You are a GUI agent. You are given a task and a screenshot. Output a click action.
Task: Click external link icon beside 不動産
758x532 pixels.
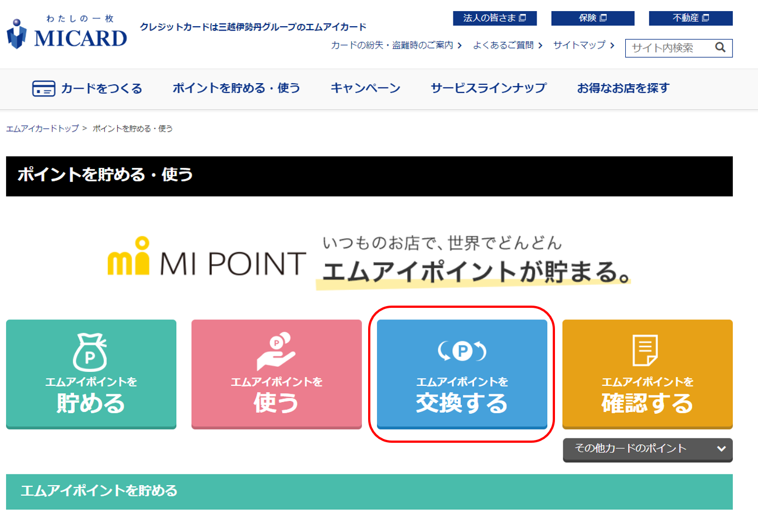706,18
